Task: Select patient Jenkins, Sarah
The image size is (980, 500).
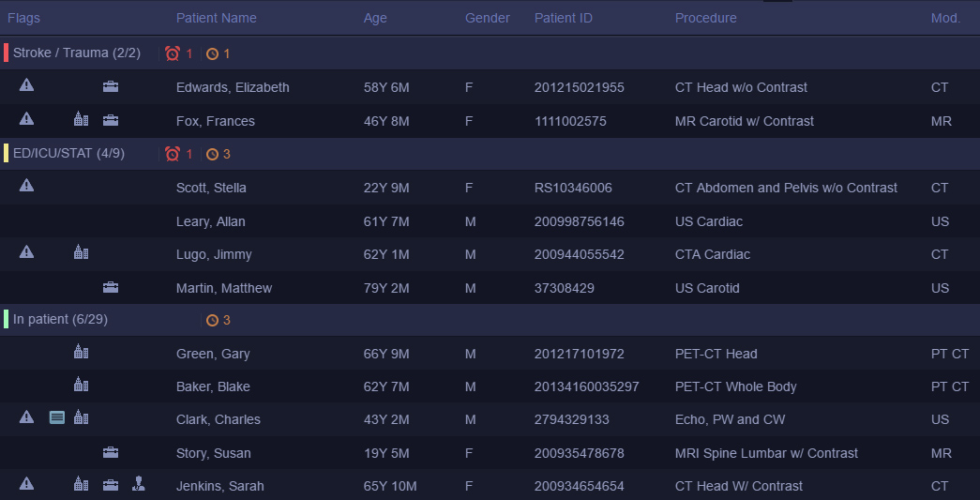Action: 220,486
